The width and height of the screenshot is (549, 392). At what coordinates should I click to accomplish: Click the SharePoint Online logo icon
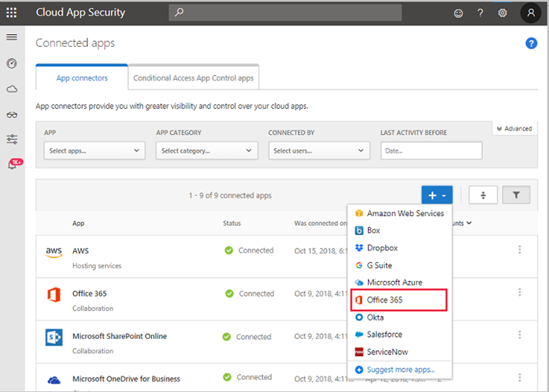(54, 337)
